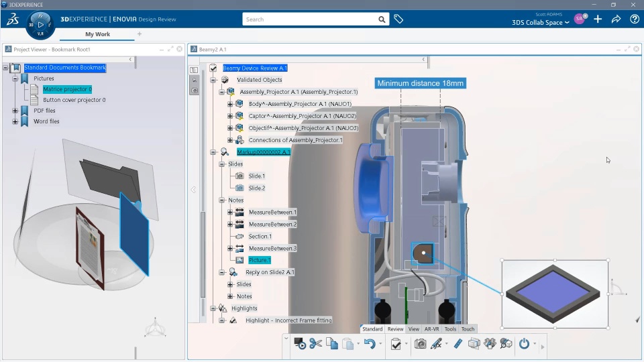Image resolution: width=644 pixels, height=362 pixels.
Task: Expand the Word files folder
Action: pos(15,121)
